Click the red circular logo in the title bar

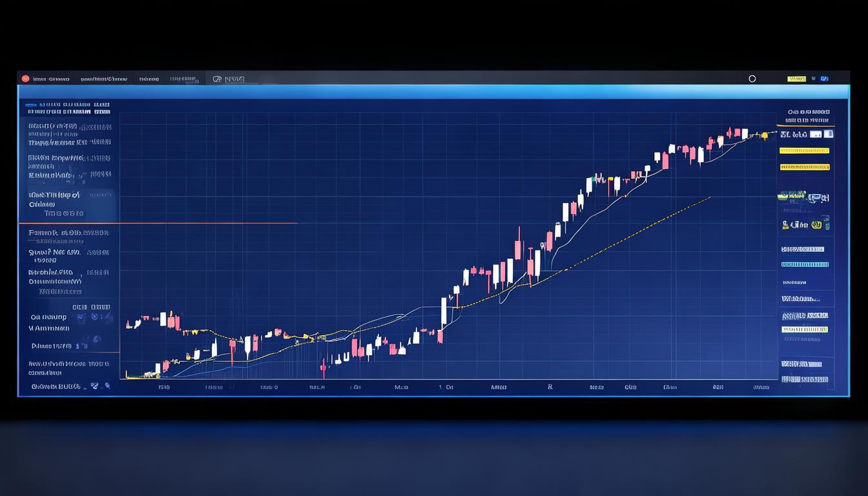[x=25, y=79]
